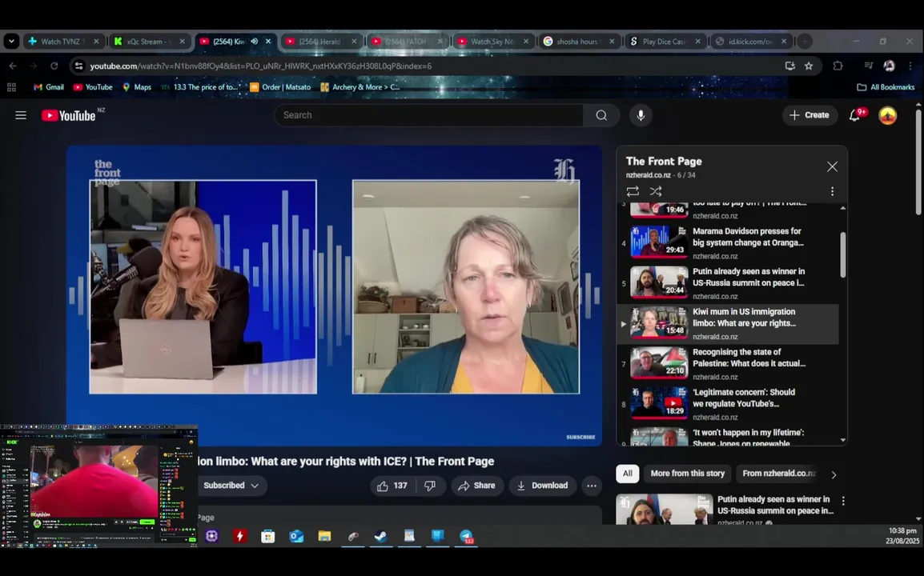Viewport: 924px width, 576px height.
Task: Bookmark this page with star icon
Action: pyautogui.click(x=809, y=66)
